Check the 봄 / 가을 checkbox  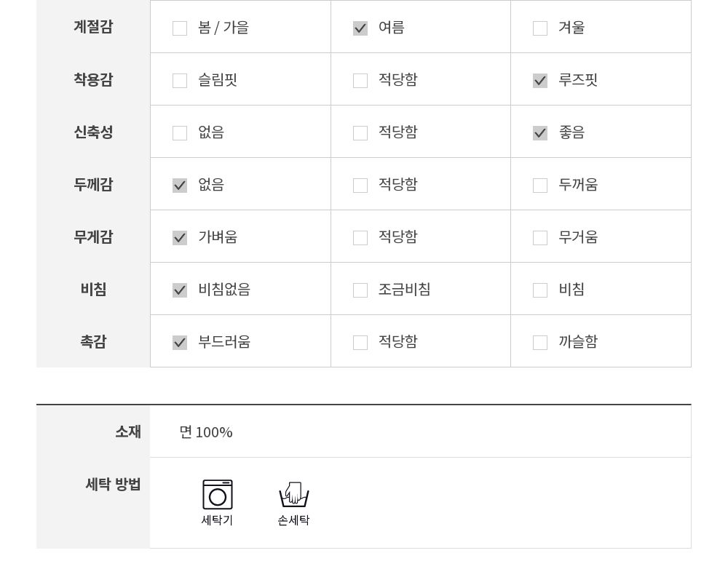pos(180,28)
